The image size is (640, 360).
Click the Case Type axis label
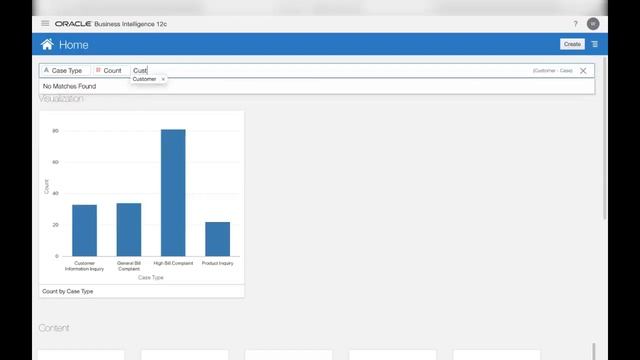pyautogui.click(x=151, y=278)
